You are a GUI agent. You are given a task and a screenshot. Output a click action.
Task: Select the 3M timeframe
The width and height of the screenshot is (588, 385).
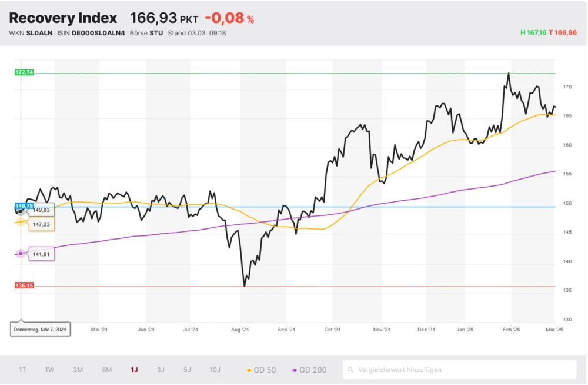77,370
